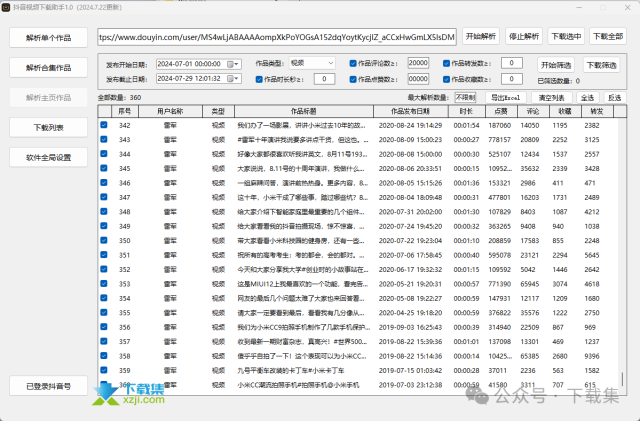
Task: Click the 作品收藏数 value field
Action: tap(511, 79)
